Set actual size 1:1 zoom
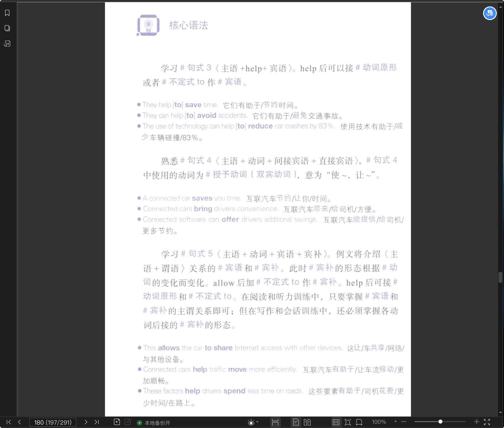The height and width of the screenshot is (428, 504). point(336,422)
